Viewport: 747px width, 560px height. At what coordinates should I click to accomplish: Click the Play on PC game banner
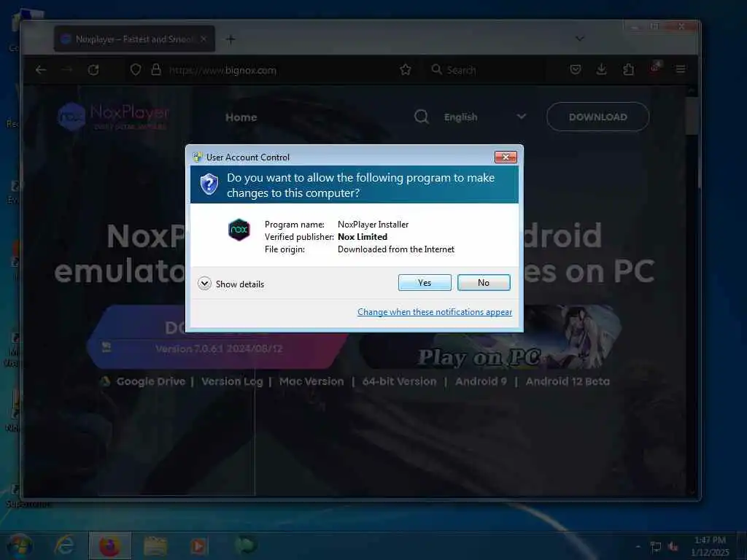point(491,337)
